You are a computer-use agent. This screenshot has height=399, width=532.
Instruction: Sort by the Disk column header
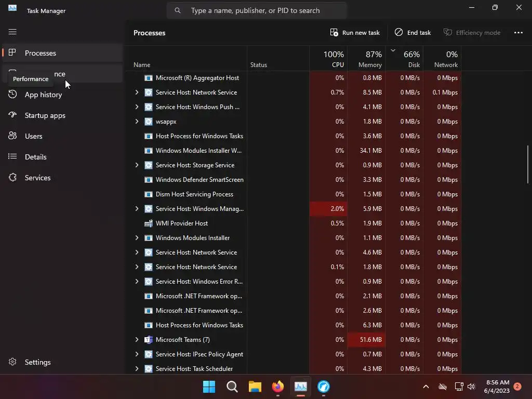point(404,59)
